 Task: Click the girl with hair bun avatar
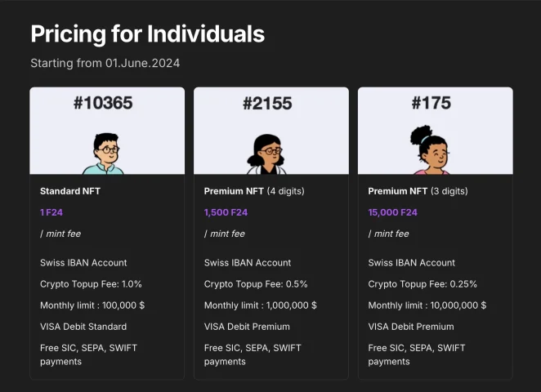coord(430,149)
